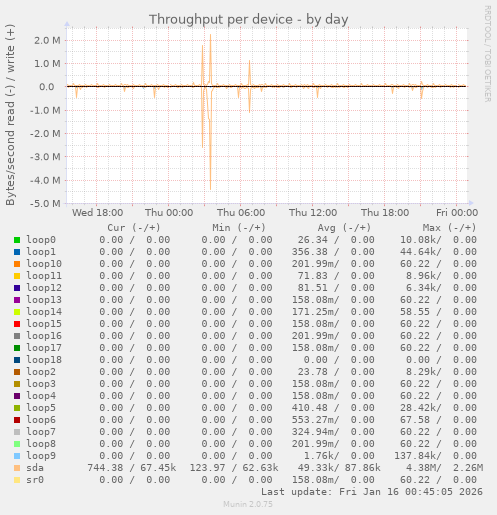Select the loop0 device label

point(41,240)
